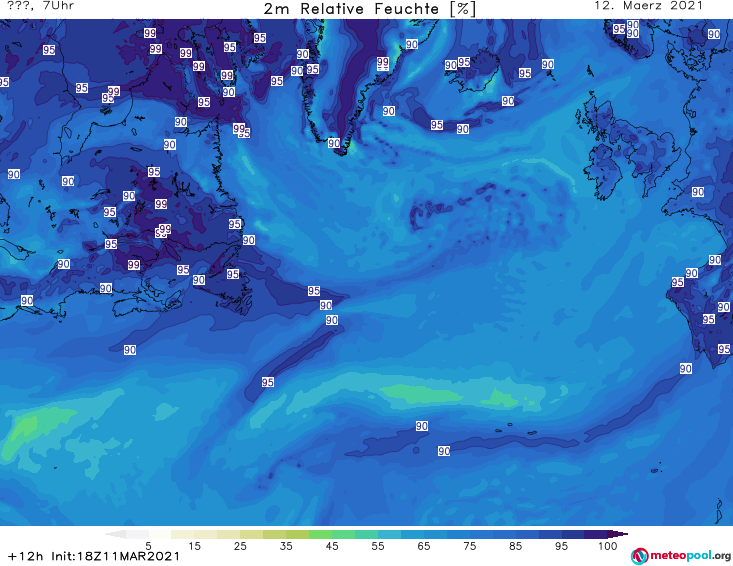Image resolution: width=733 pixels, height=566 pixels.
Task: Click the colorbar label '75'
Action: [469, 545]
